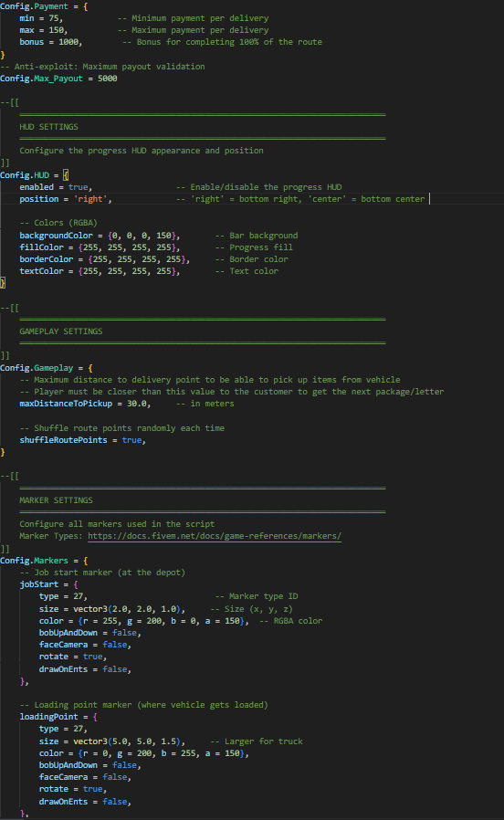The width and height of the screenshot is (504, 820).
Task: Click the "'center' = bottom center" comment text
Action: coord(366,199)
